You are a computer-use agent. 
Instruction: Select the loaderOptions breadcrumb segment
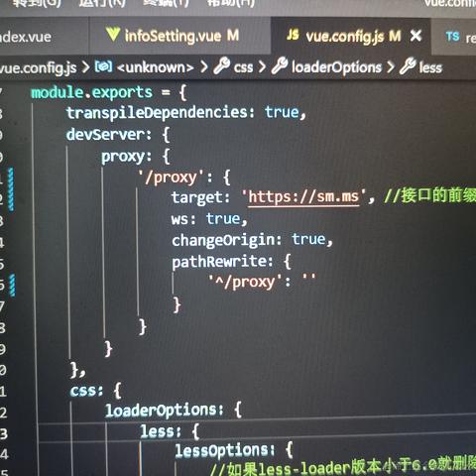click(336, 67)
